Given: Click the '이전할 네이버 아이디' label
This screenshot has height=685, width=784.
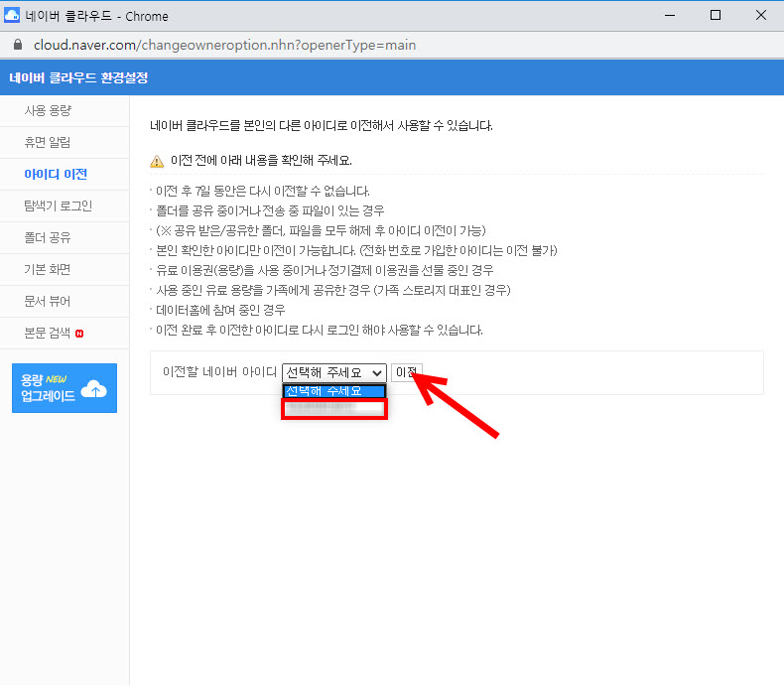Looking at the screenshot, I should tap(219, 372).
